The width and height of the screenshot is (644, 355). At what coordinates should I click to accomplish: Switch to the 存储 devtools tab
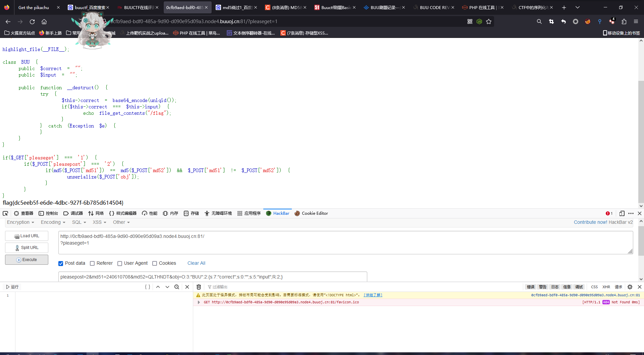(x=191, y=213)
